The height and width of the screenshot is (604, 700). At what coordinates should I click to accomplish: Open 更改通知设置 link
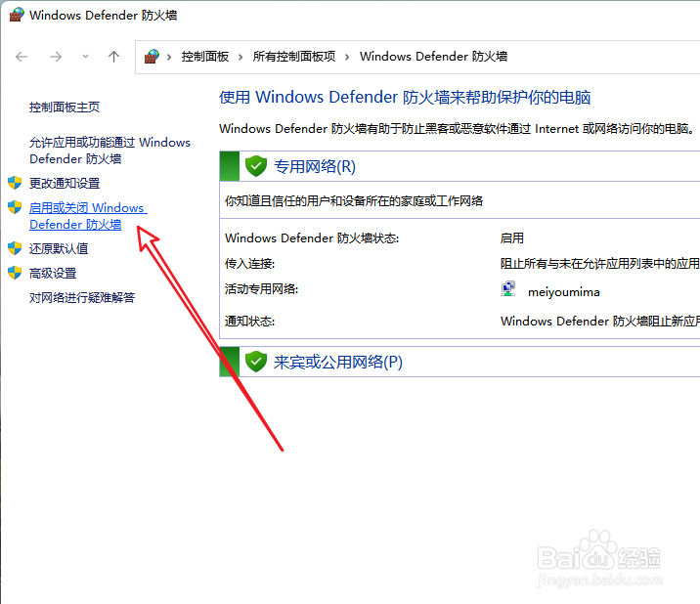pyautogui.click(x=65, y=183)
